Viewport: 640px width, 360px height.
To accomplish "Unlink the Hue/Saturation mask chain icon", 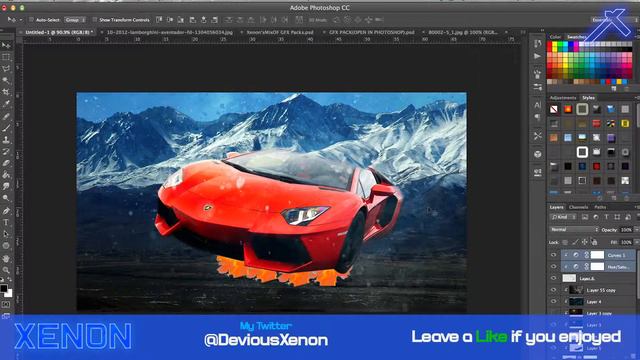I will tap(587, 267).
